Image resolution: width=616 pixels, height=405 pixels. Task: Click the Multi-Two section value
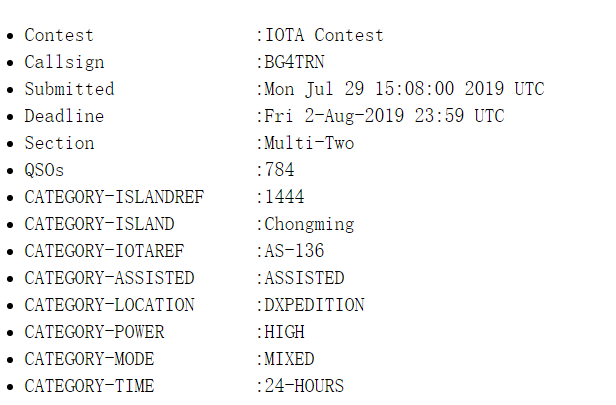(309, 143)
